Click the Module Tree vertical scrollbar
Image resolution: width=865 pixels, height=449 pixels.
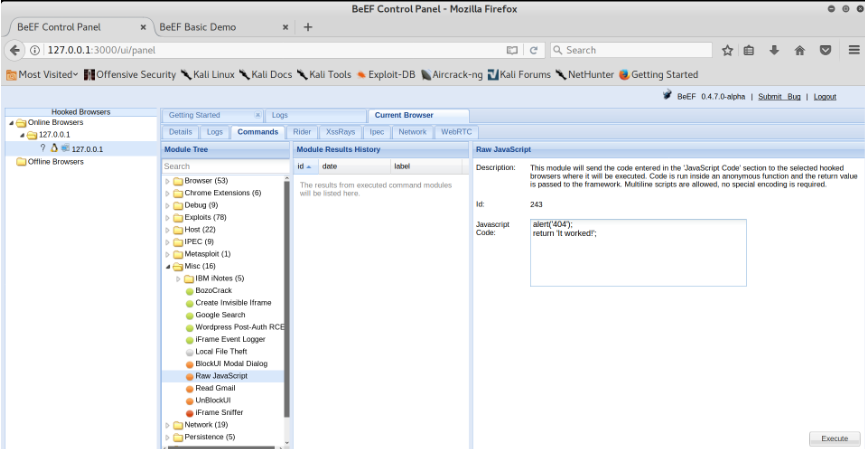[x=286, y=298]
